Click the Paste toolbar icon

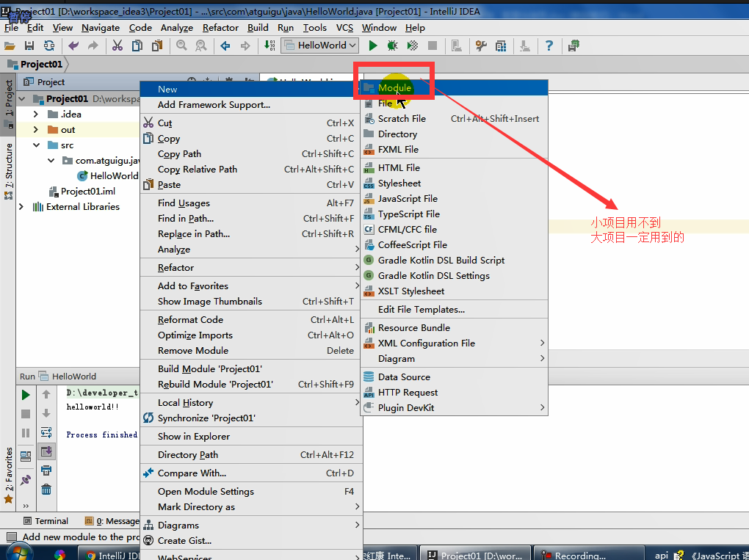157,46
